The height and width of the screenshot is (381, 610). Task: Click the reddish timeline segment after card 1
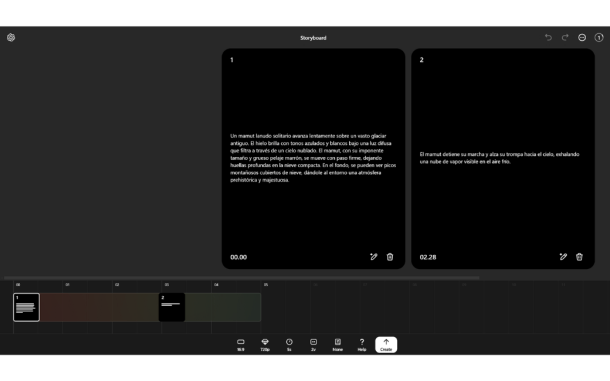99,307
